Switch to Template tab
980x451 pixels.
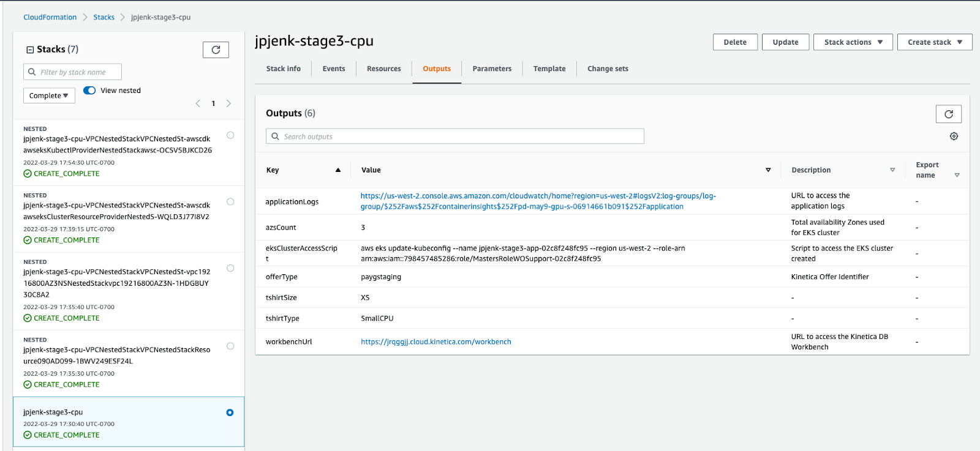(x=549, y=69)
